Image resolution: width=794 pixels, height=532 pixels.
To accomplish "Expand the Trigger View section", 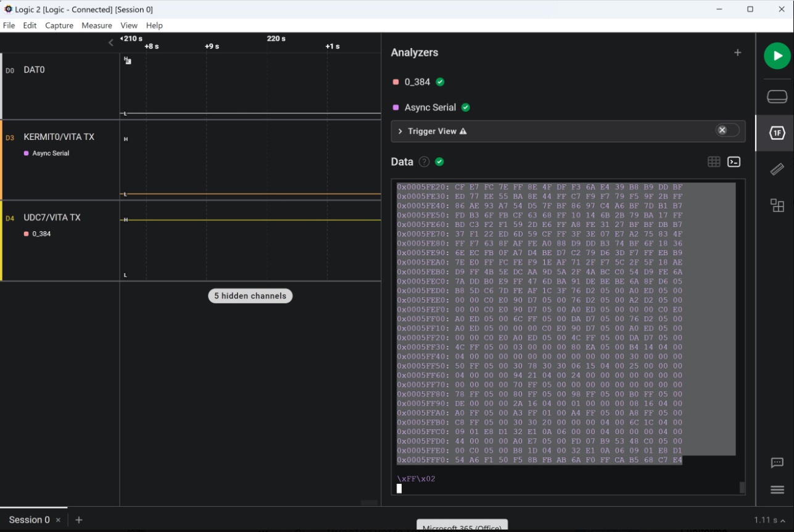I will pyautogui.click(x=400, y=131).
